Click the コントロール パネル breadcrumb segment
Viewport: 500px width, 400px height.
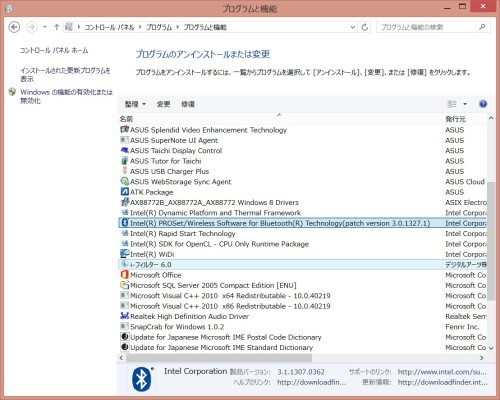(109, 27)
